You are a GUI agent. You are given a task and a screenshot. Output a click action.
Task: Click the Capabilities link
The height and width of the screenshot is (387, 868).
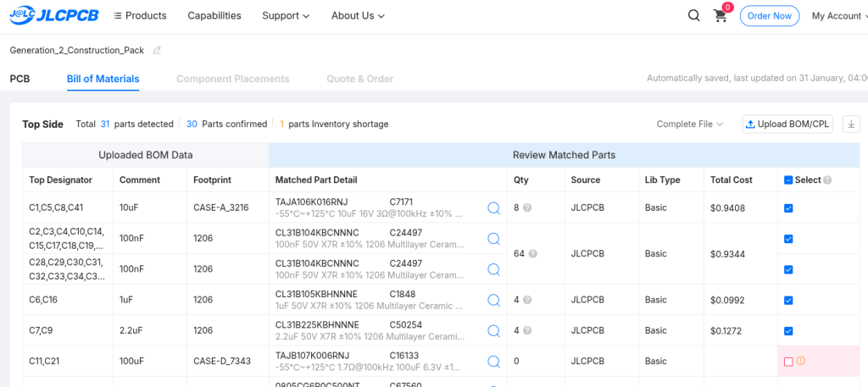coord(214,15)
